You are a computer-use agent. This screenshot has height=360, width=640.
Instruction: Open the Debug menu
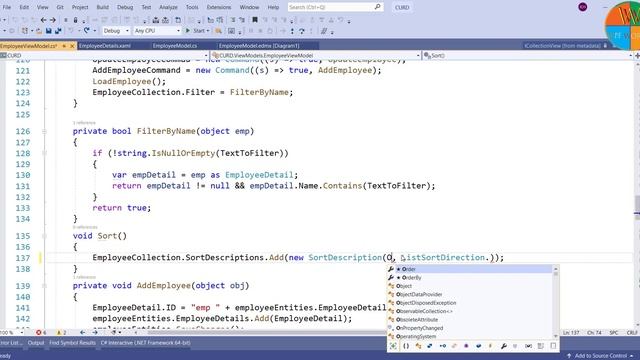click(x=125, y=7)
